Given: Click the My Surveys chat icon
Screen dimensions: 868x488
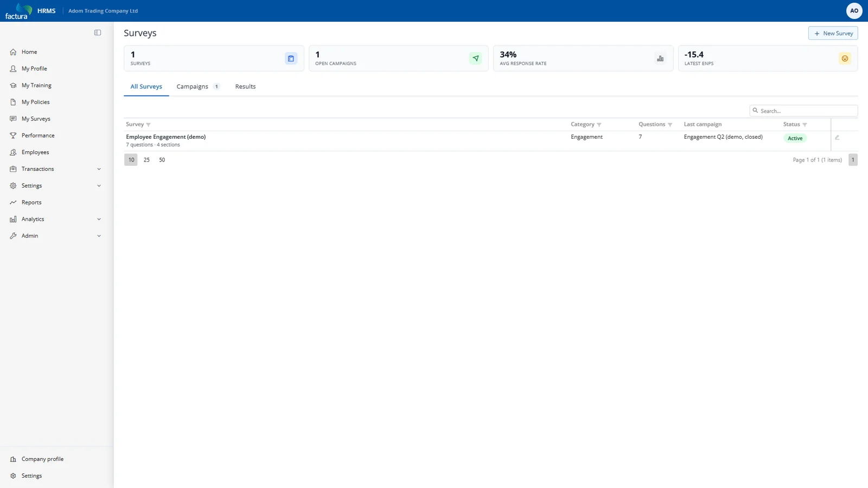Looking at the screenshot, I should point(13,119).
